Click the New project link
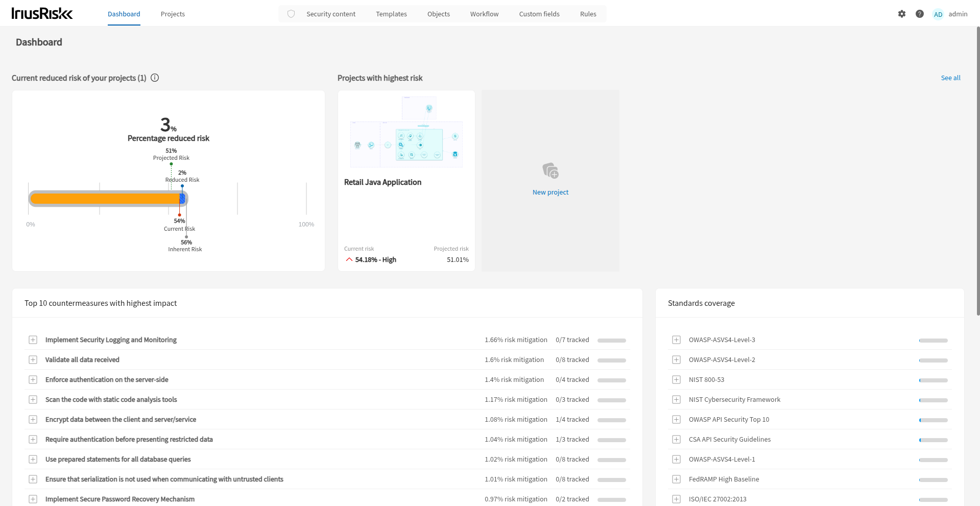 coord(550,192)
